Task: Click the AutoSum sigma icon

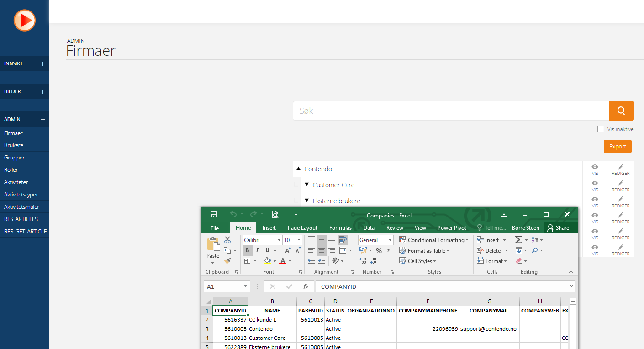Action: coord(518,240)
